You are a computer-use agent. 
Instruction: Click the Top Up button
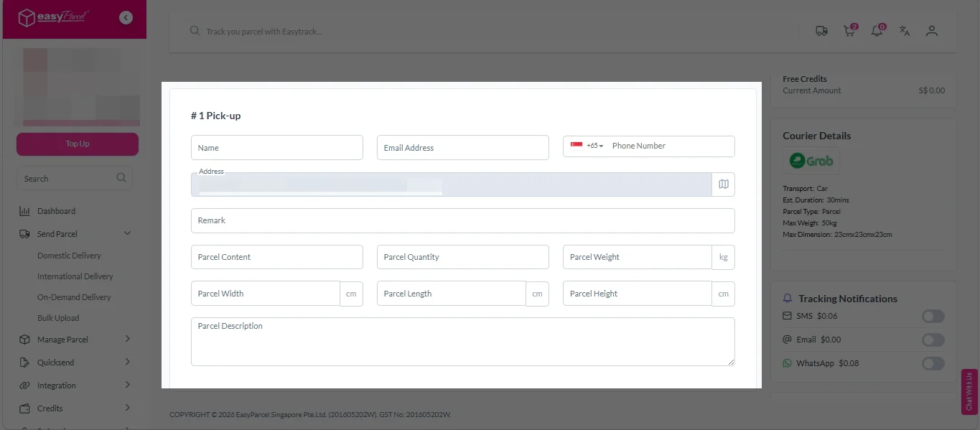[x=77, y=144]
